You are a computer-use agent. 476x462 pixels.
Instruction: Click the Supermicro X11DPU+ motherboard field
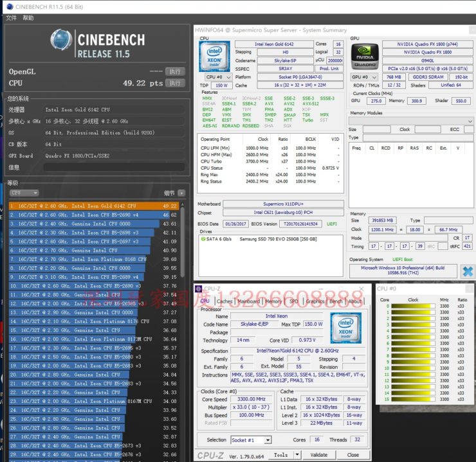(x=283, y=204)
